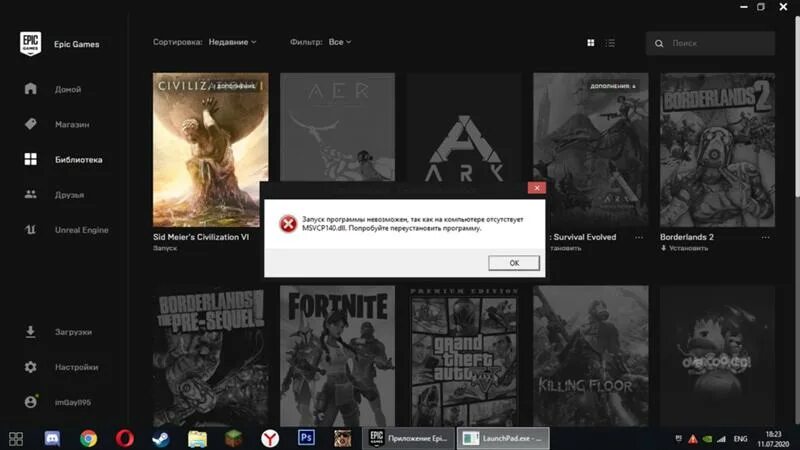This screenshot has height=450, width=800.
Task: Switch to grid view layout
Action: 590,43
